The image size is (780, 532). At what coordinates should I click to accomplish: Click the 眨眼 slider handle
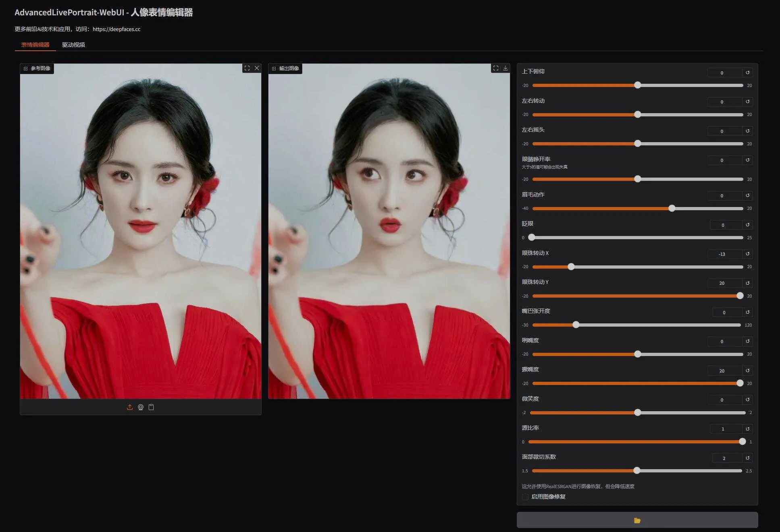[x=532, y=237]
